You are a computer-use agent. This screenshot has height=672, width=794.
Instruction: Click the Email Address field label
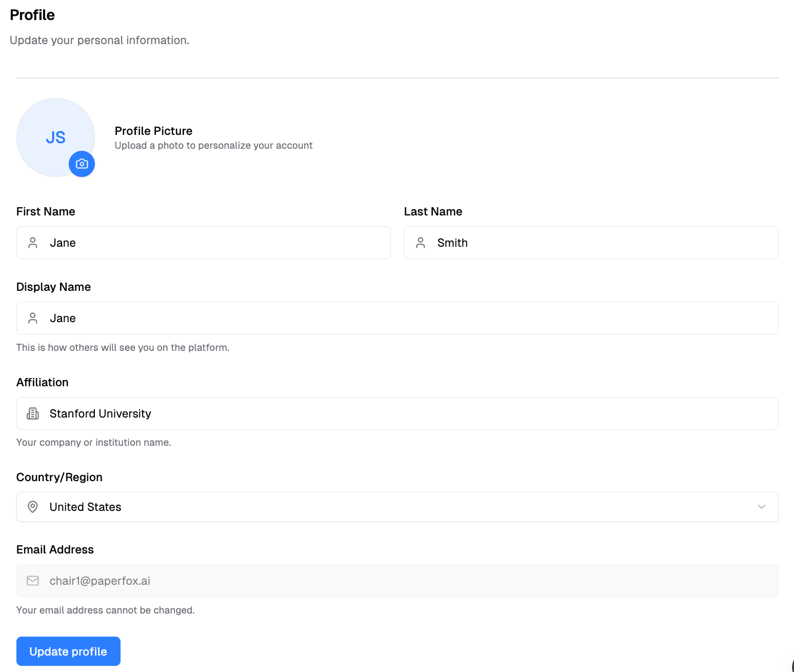click(x=55, y=549)
